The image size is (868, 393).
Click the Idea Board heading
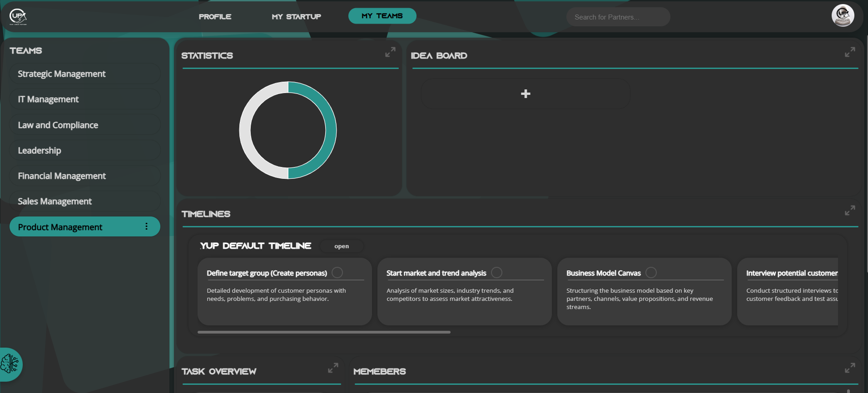(x=439, y=55)
